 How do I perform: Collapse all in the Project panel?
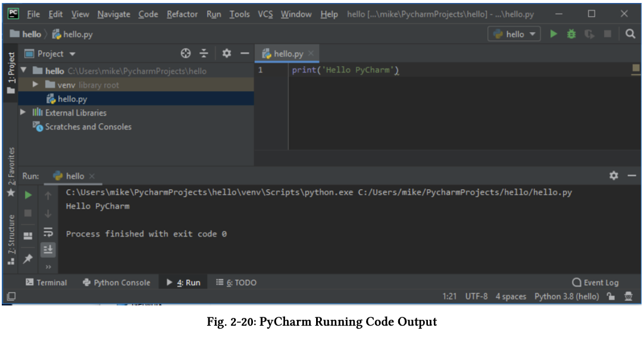coord(204,53)
